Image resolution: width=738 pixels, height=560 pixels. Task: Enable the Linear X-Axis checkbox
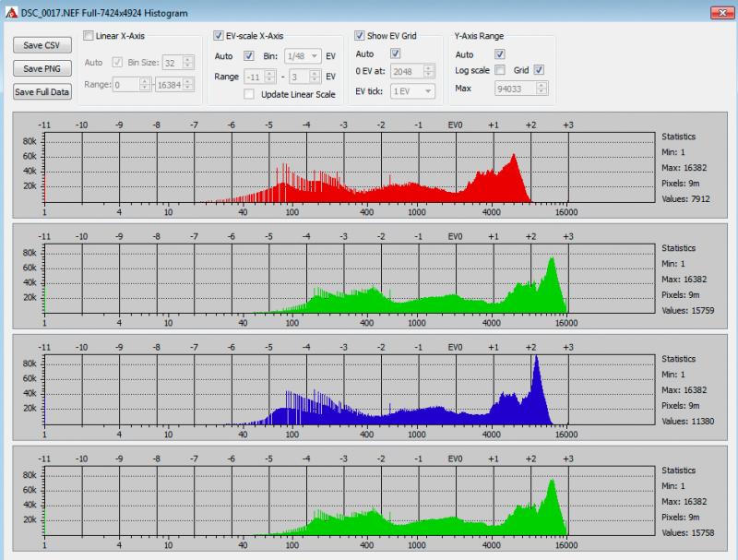(x=88, y=36)
